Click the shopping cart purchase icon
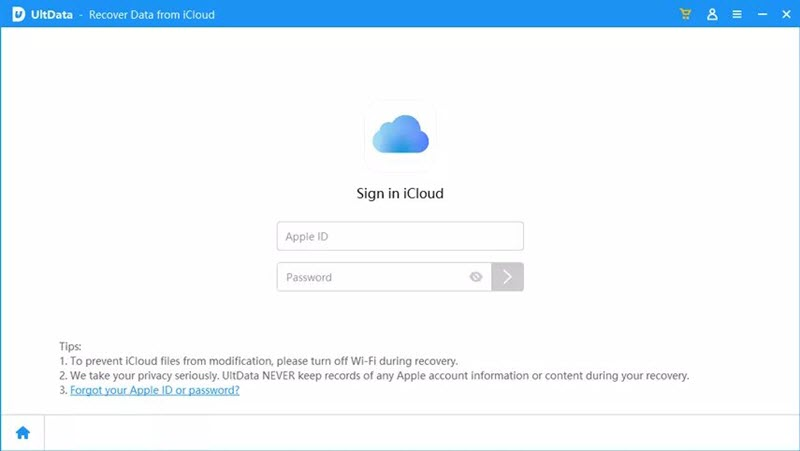The width and height of the screenshot is (800, 451). [685, 14]
